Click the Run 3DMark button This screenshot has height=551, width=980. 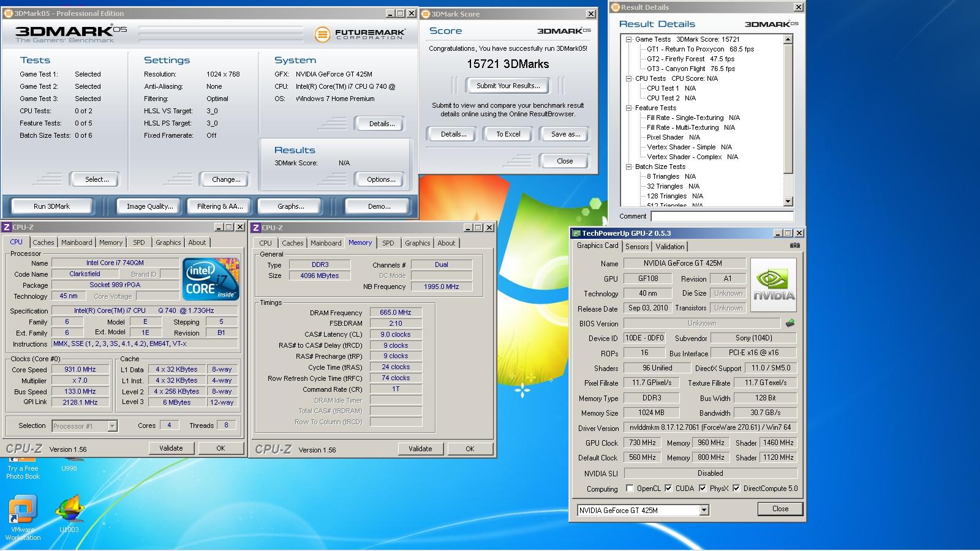pos(52,206)
